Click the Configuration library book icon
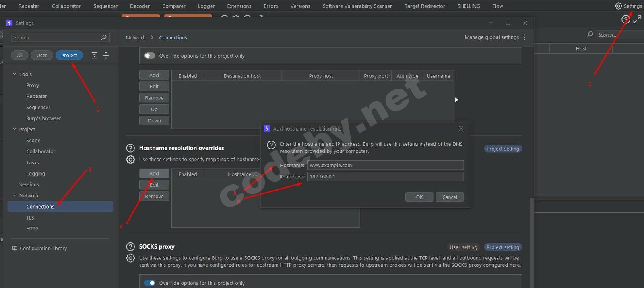Viewport: 644px width, 288px height. (x=15, y=248)
